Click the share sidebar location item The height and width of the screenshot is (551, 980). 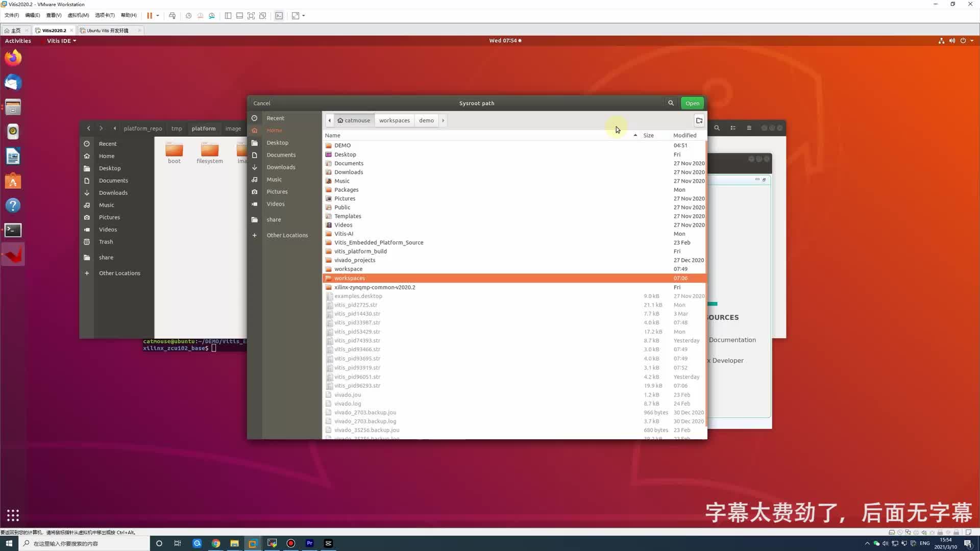pos(274,219)
